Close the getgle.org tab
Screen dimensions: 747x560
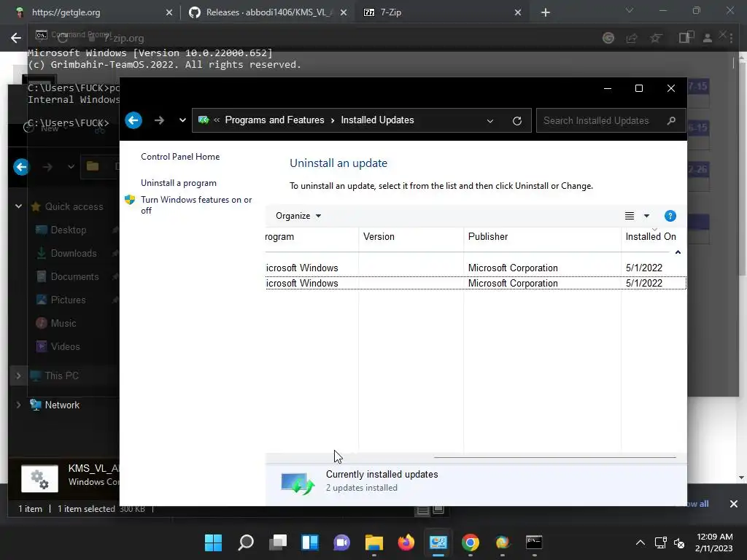click(169, 13)
